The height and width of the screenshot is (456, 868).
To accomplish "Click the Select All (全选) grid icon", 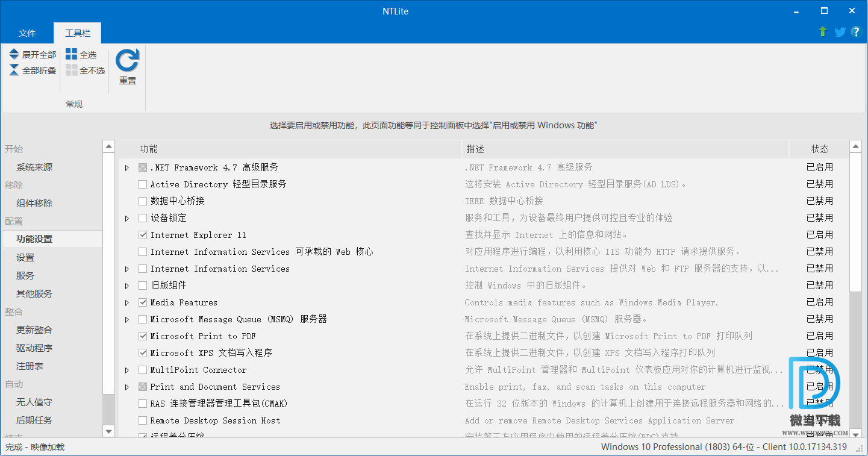I will tap(72, 54).
